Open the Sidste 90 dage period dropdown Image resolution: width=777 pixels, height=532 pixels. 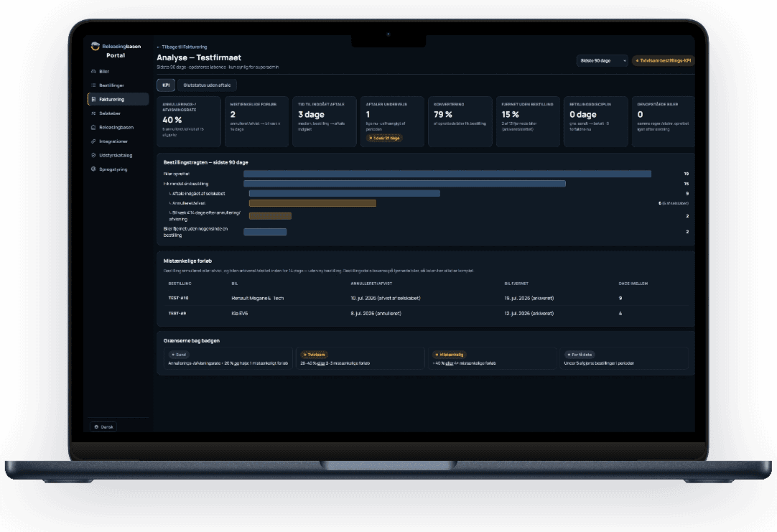tap(602, 60)
